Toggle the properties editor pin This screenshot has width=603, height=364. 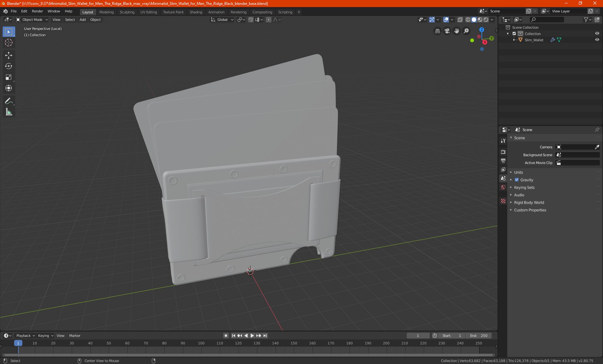597,130
